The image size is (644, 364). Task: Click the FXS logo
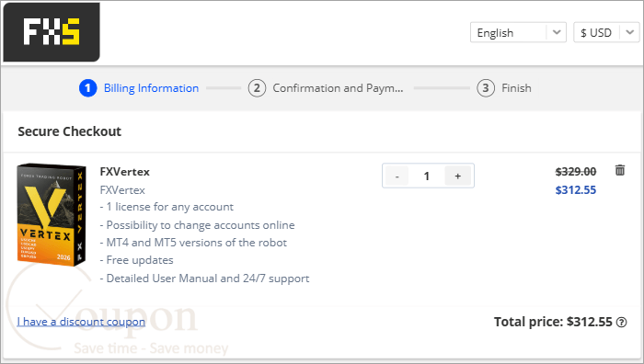52,32
